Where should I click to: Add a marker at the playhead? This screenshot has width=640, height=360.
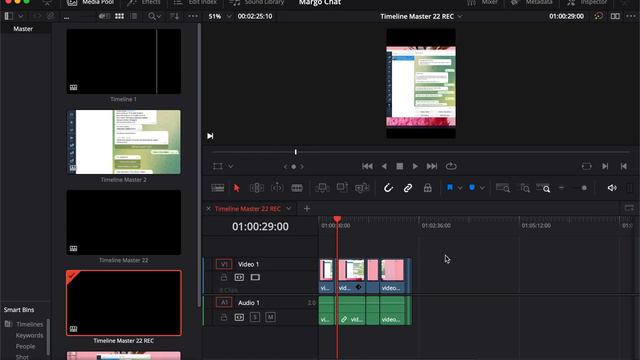472,188
